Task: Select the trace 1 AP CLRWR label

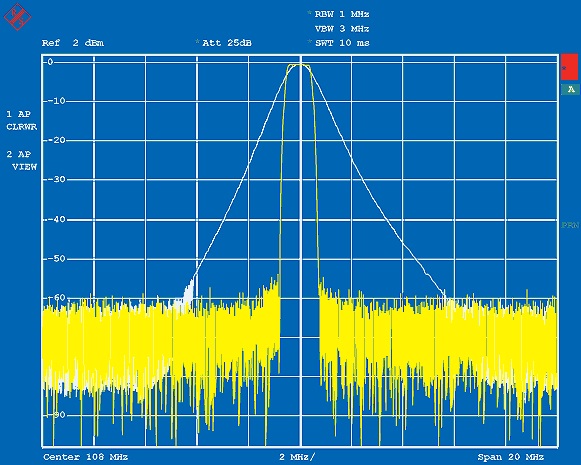Action: tap(21, 120)
